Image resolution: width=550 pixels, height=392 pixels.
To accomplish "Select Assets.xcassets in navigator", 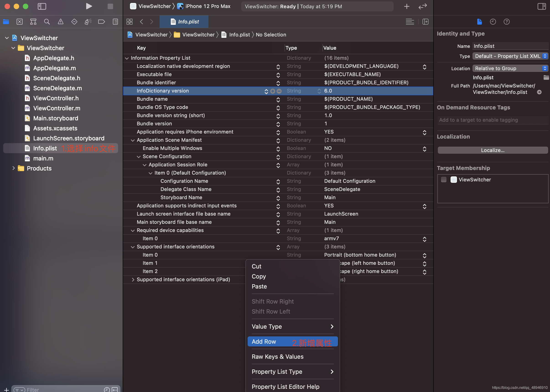I will (55, 128).
